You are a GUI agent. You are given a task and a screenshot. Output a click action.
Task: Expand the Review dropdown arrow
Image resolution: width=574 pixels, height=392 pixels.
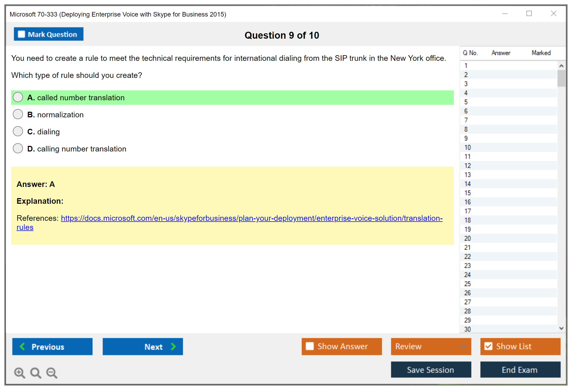(x=463, y=346)
